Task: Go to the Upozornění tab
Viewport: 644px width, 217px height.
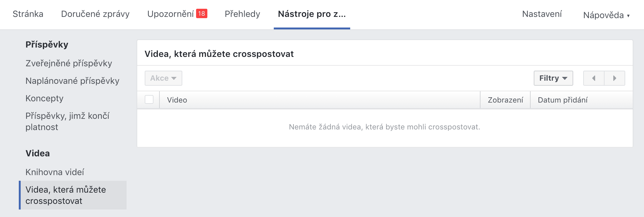Action: coord(170,14)
